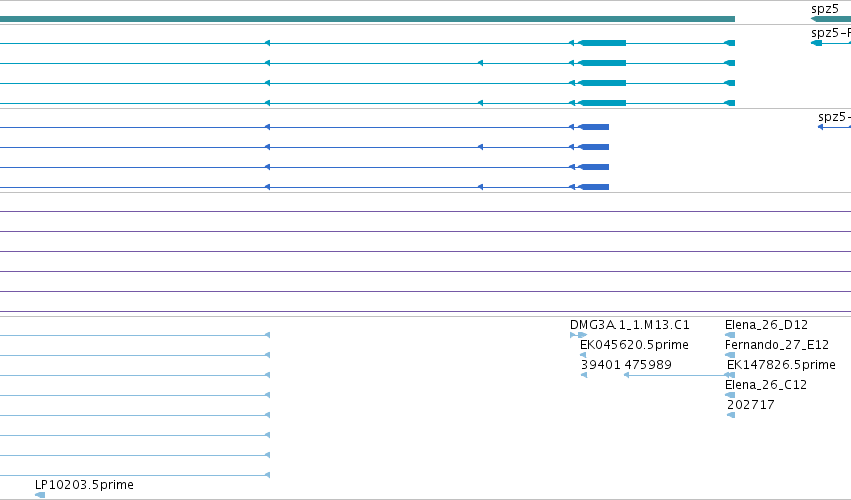Click the long teal gene bar on the top track
The image size is (851, 500).
click(x=367, y=19)
